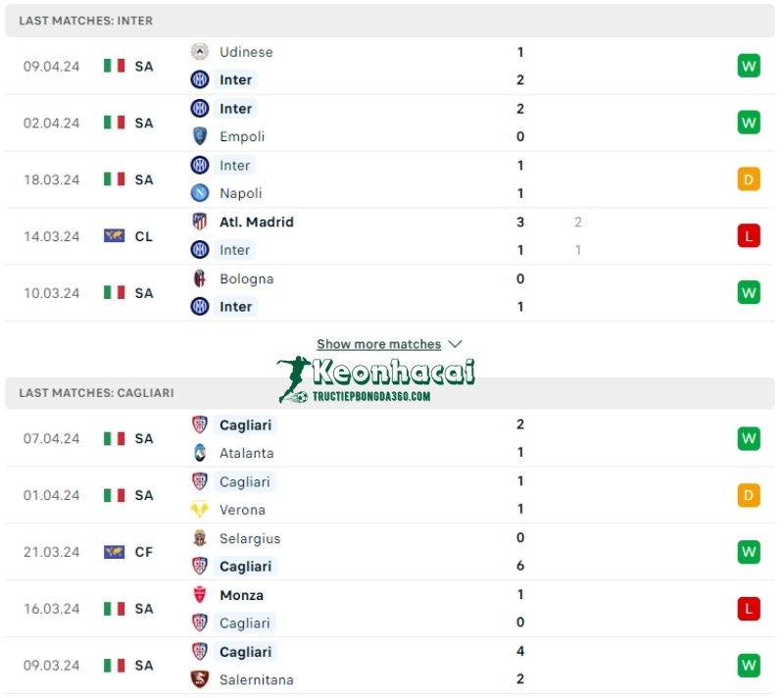
Task: Select the Italian flag next to 09.04.24
Action: (x=112, y=65)
